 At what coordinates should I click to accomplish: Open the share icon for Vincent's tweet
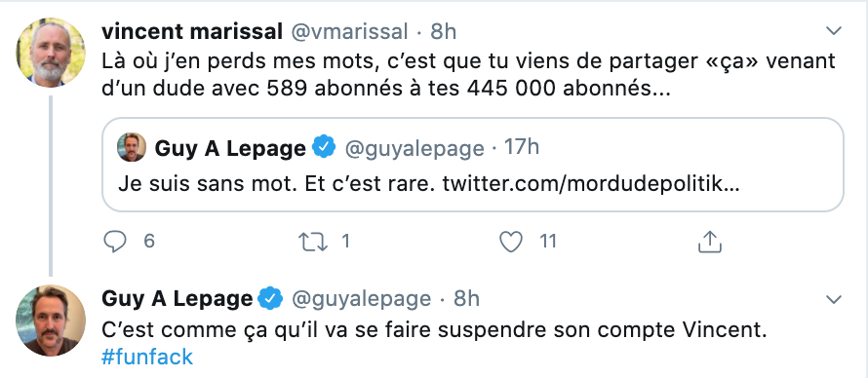tap(709, 242)
